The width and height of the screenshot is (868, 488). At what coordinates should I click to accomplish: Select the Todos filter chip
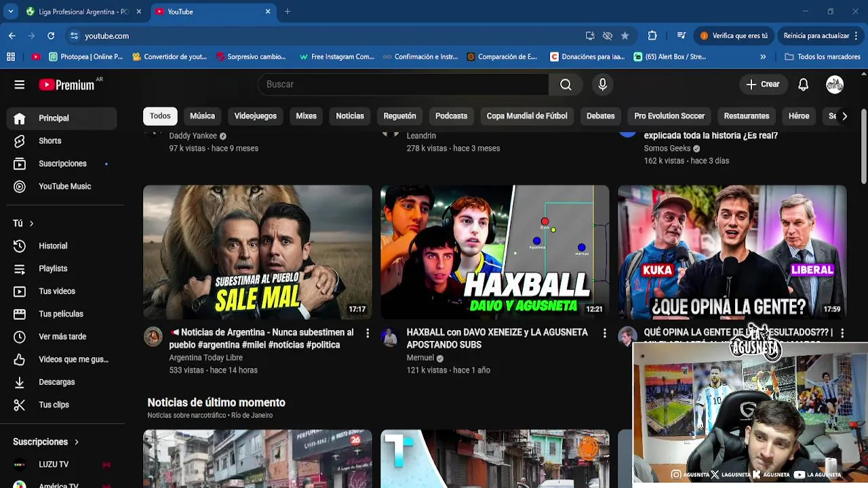pos(160,116)
